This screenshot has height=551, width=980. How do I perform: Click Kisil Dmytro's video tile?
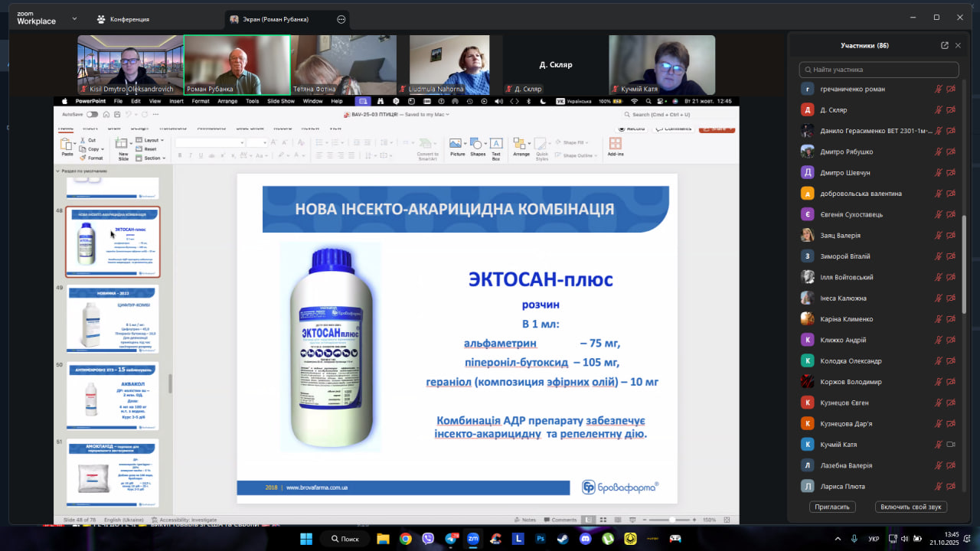tap(130, 65)
